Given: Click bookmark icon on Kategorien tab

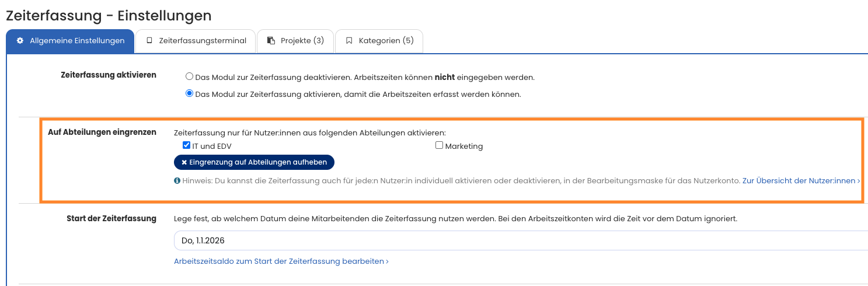Looking at the screenshot, I should tap(349, 41).
